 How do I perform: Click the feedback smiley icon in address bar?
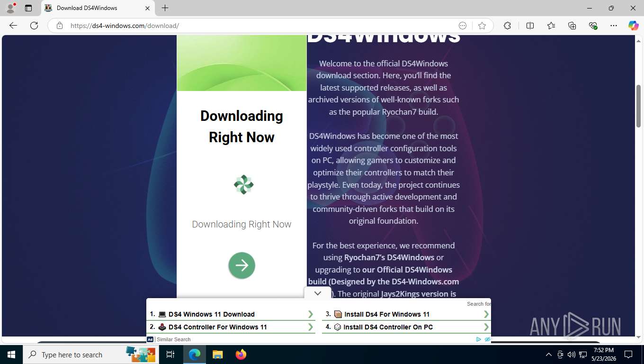463,26
